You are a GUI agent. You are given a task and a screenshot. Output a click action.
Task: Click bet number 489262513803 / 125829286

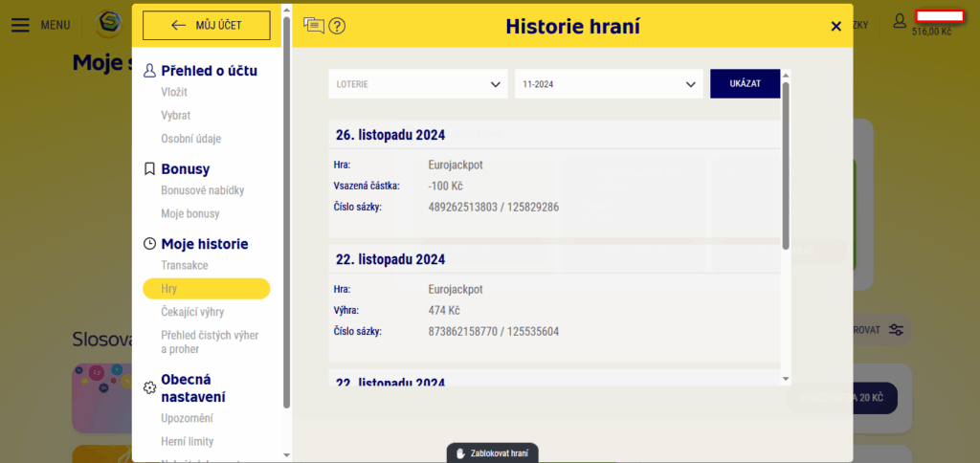494,207
